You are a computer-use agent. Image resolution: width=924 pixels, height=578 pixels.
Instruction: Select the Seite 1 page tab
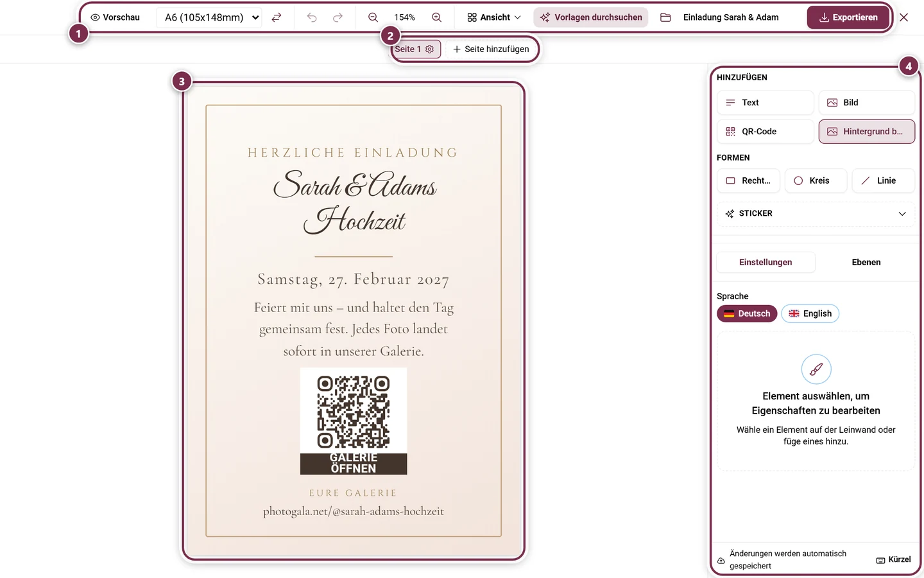pos(408,49)
